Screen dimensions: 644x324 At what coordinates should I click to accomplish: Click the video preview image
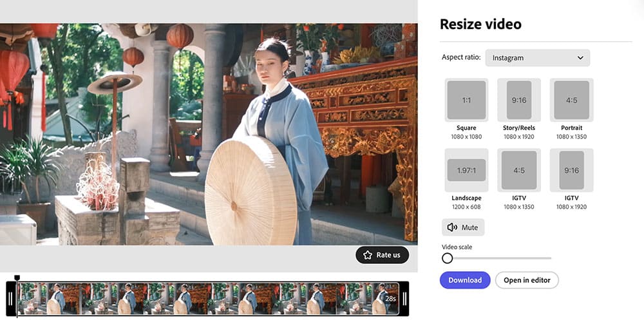209,134
